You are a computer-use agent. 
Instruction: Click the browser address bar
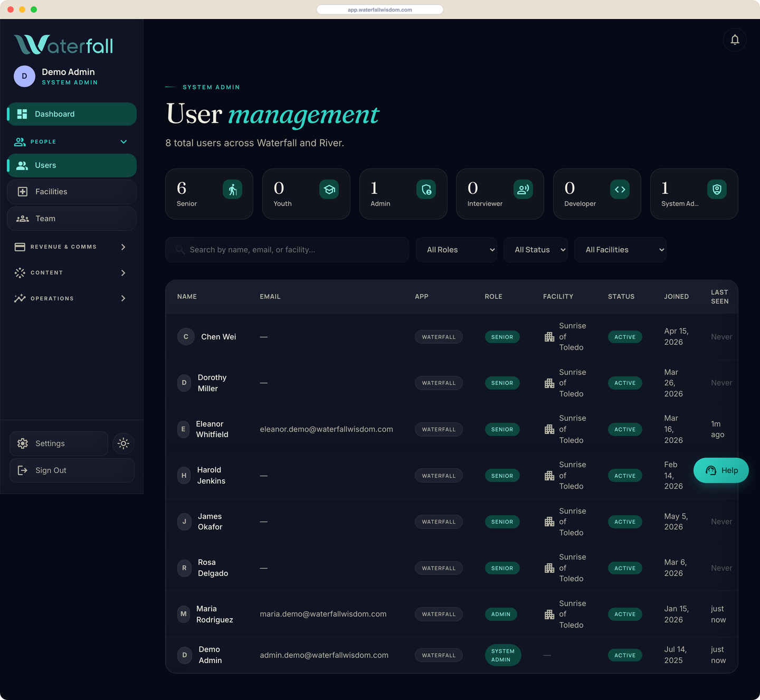[x=380, y=10]
